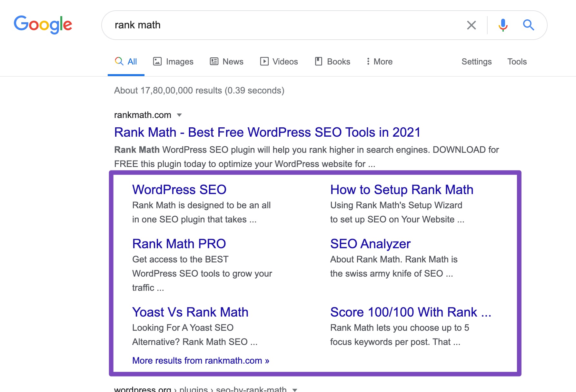576x392 pixels.
Task: Open the Videos tab
Action: tap(279, 62)
